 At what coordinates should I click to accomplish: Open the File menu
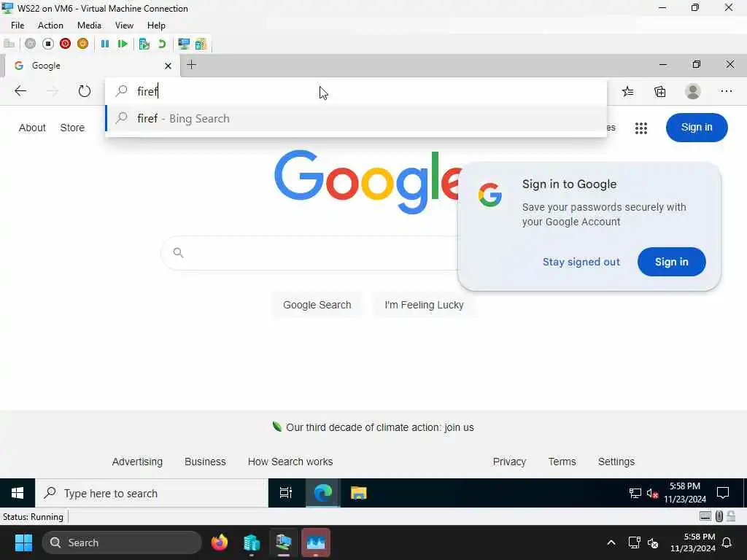point(18,26)
